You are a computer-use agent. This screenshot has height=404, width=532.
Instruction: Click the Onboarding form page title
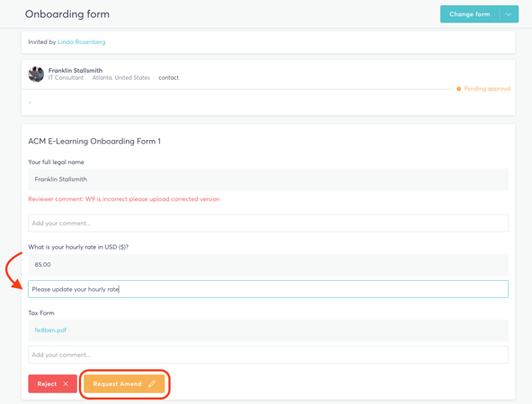(67, 14)
